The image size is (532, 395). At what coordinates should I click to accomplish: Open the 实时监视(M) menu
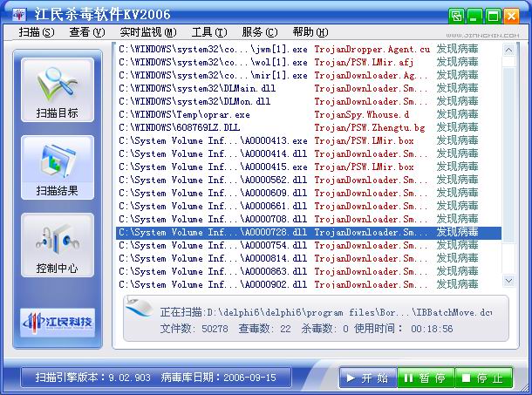pyautogui.click(x=148, y=32)
